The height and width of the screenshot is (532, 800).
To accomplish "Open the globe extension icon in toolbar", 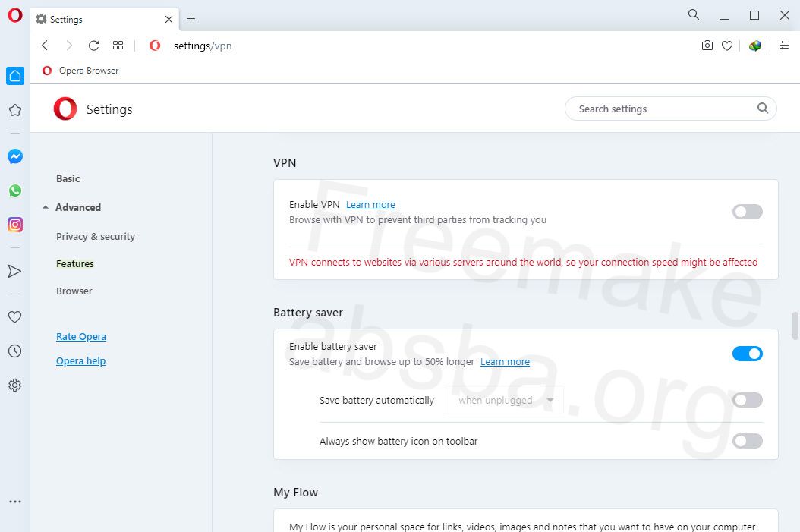I will pos(755,46).
